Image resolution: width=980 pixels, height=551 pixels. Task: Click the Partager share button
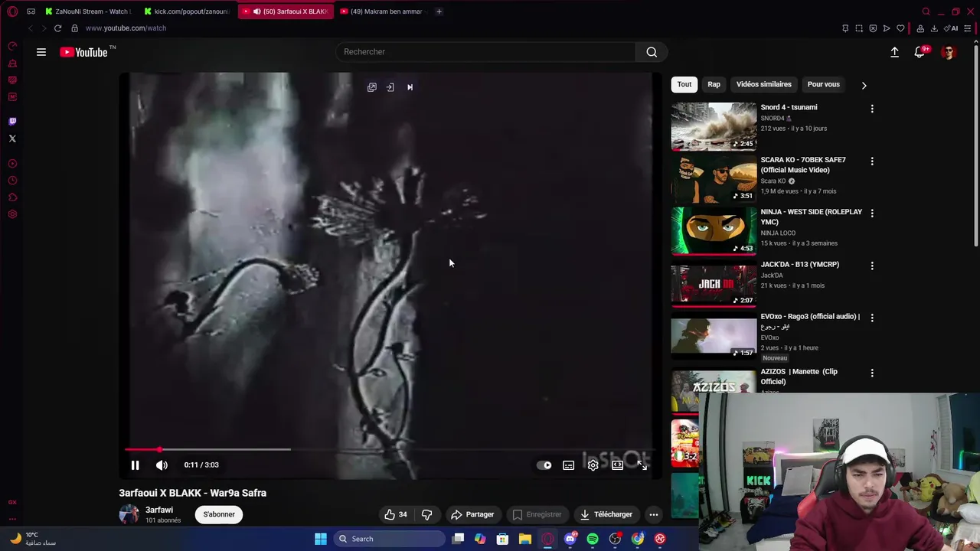472,514
